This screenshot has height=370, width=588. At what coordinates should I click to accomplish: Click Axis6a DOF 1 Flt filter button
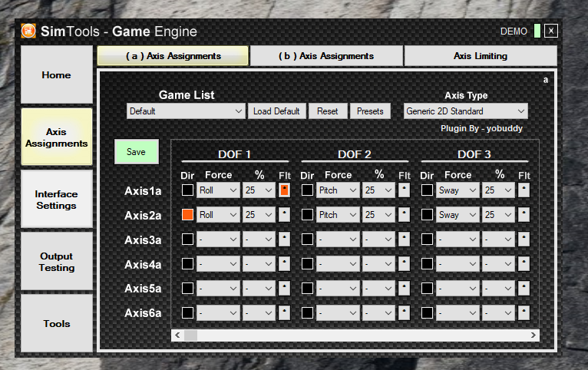click(x=284, y=312)
